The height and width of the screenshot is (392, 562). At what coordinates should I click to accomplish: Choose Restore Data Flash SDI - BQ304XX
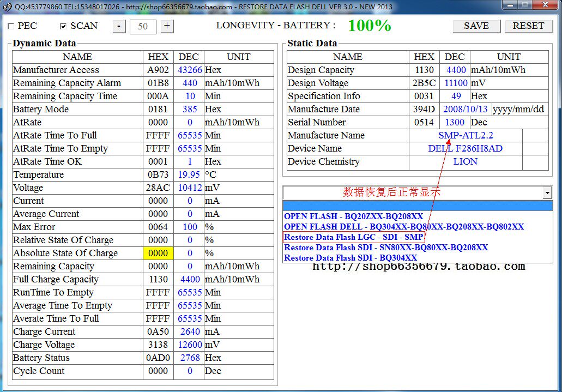tap(351, 258)
